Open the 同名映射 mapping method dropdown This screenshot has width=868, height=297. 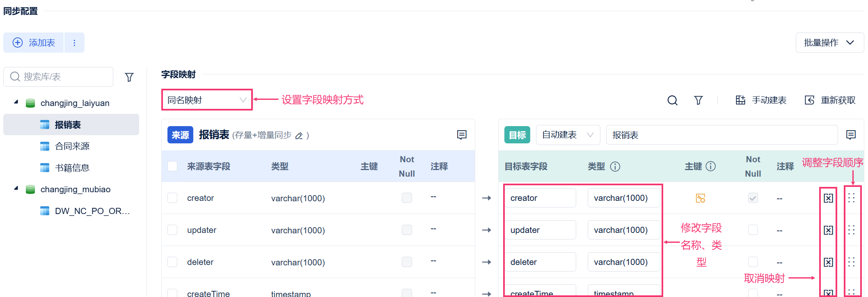point(206,100)
